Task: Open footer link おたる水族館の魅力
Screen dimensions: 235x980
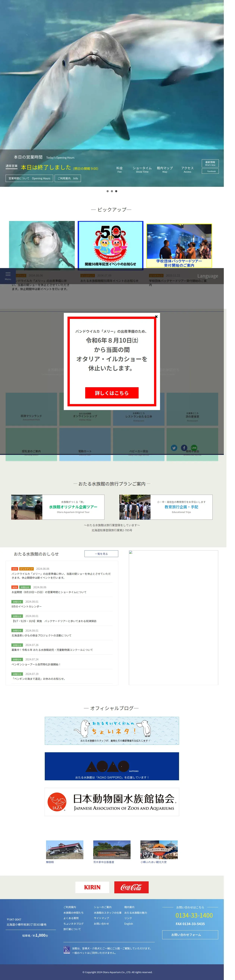Action: point(136,913)
